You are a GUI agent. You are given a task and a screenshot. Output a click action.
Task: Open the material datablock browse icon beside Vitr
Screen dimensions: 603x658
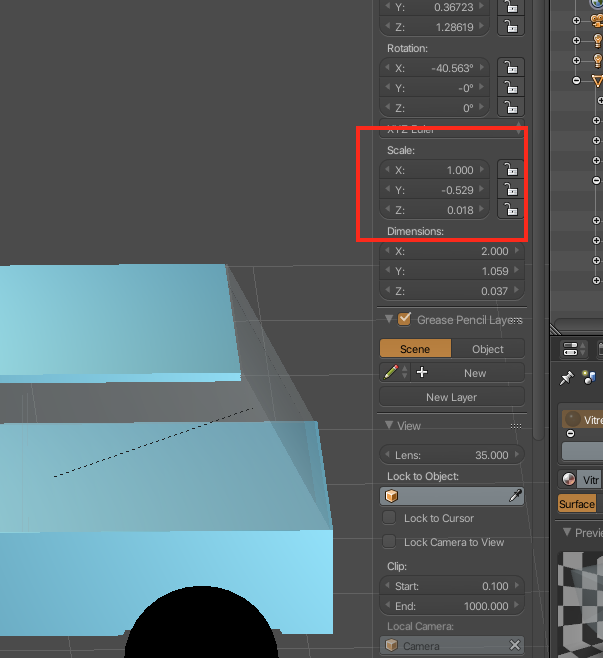pyautogui.click(x=569, y=479)
